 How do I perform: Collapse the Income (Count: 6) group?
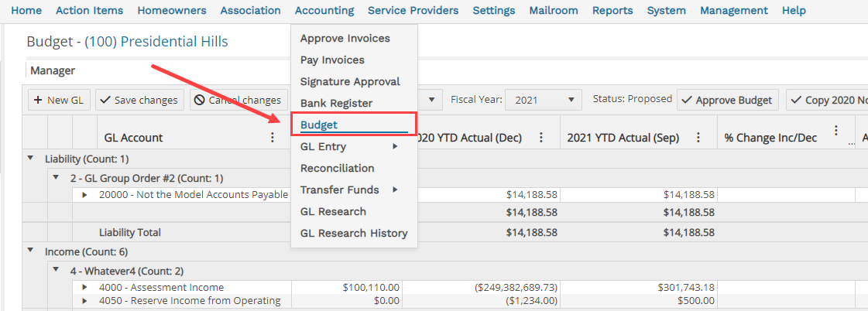click(x=30, y=251)
